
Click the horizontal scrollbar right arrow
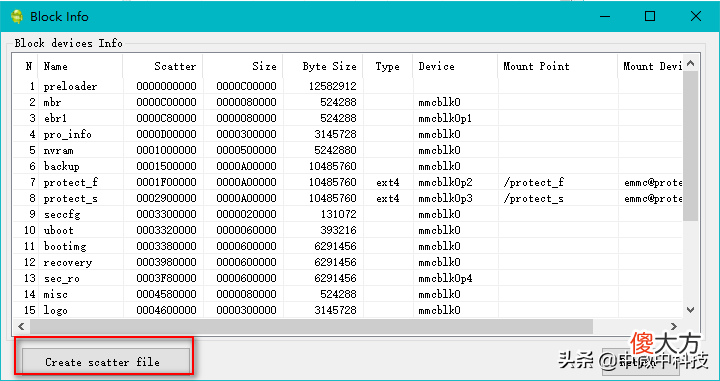(674, 326)
